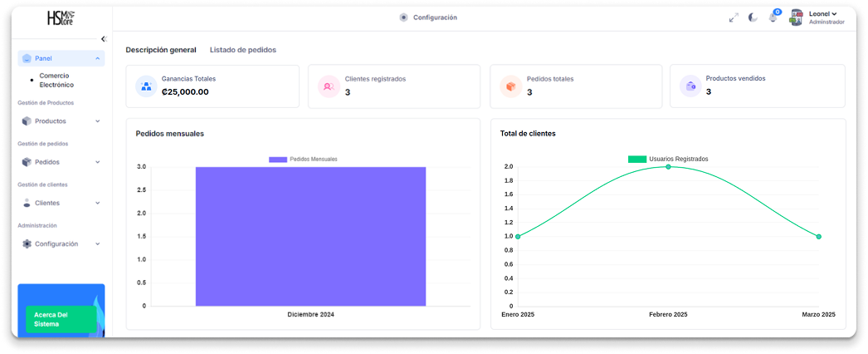Image resolution: width=868 pixels, height=354 pixels.
Task: Click the Febrero 2025 data point
Action: pos(668,167)
